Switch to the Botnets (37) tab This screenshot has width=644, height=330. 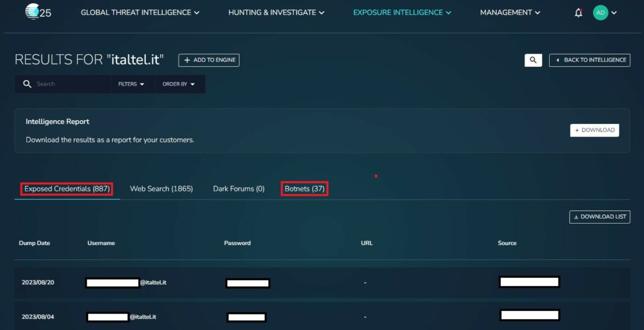coord(304,189)
